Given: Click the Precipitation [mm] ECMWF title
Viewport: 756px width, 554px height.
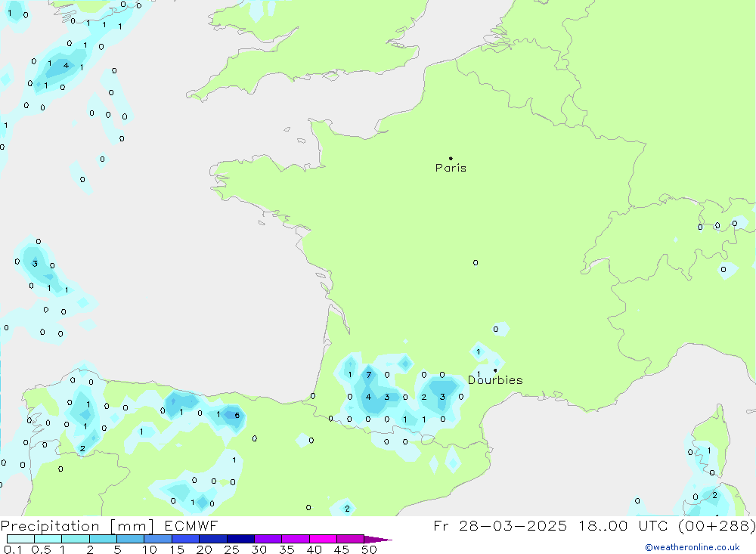Looking at the screenshot, I should tap(110, 525).
